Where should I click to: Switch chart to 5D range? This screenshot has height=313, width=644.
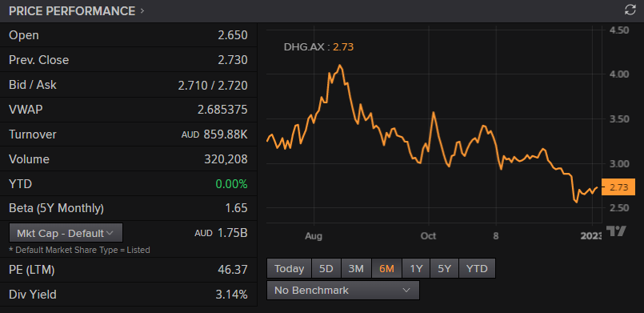pos(326,269)
